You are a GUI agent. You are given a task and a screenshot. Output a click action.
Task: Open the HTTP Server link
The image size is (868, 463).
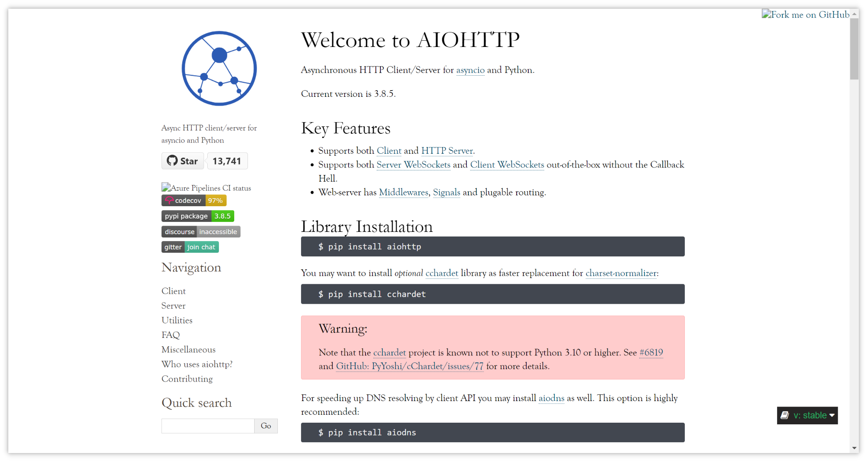447,150
